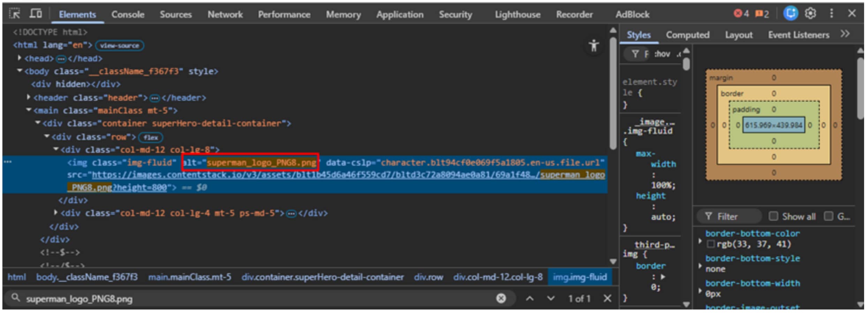Select main.mainClass.mt-5 in the breadcrumb
868x314 pixels.
coord(190,277)
